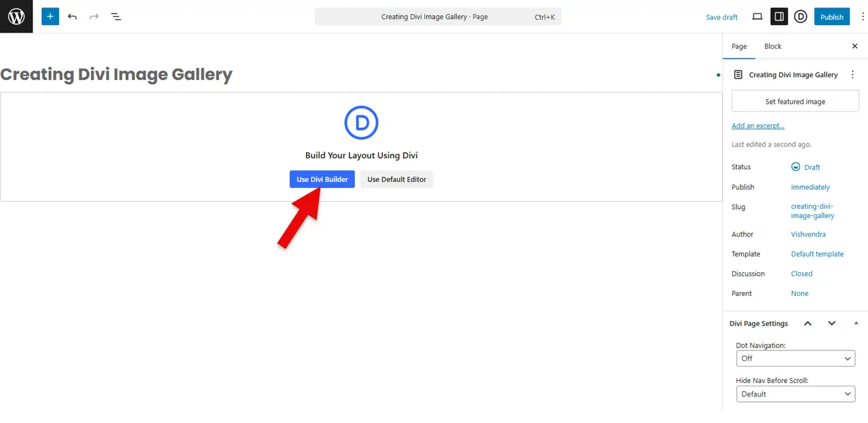Click Use Default Editor button
Screen dimensions: 868x423
[x=397, y=179]
